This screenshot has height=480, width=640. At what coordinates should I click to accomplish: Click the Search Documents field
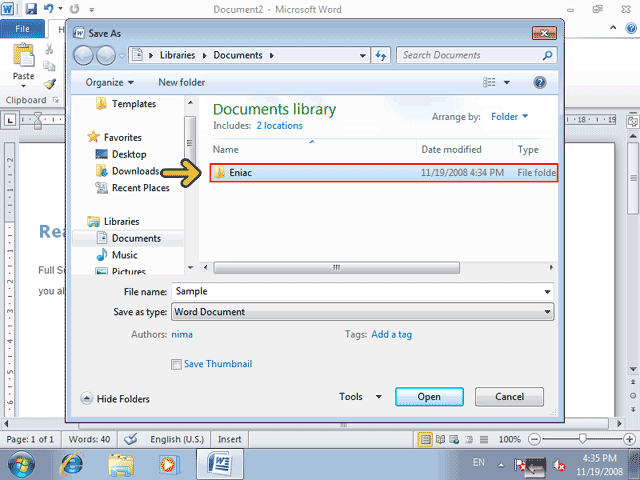[x=476, y=55]
